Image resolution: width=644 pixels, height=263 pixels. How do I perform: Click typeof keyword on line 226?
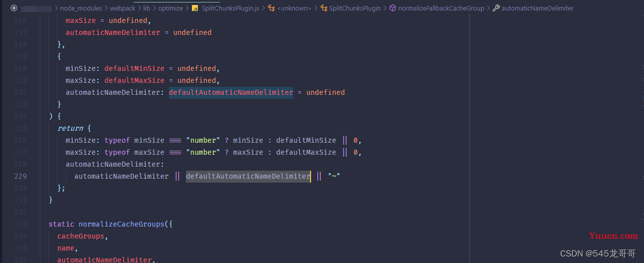[117, 140]
